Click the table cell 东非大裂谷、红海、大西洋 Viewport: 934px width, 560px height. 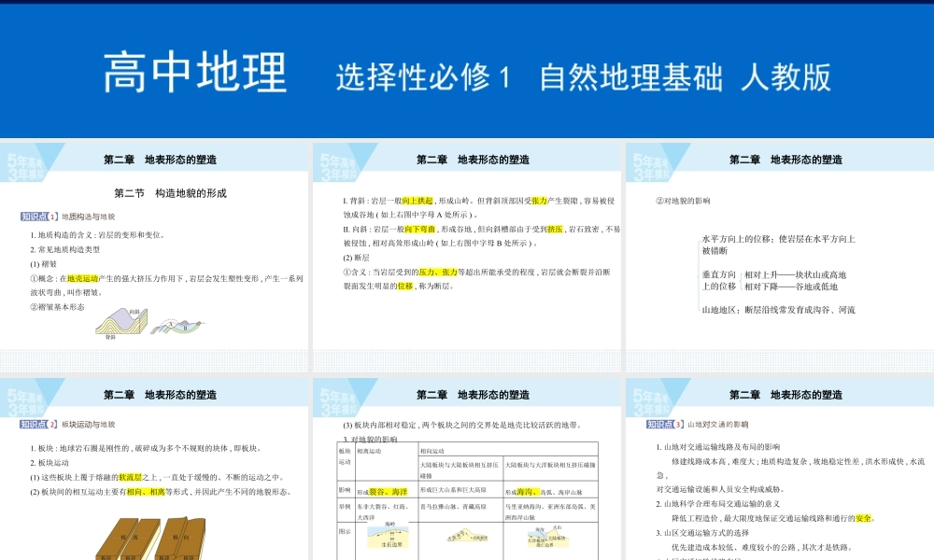pos(386,511)
